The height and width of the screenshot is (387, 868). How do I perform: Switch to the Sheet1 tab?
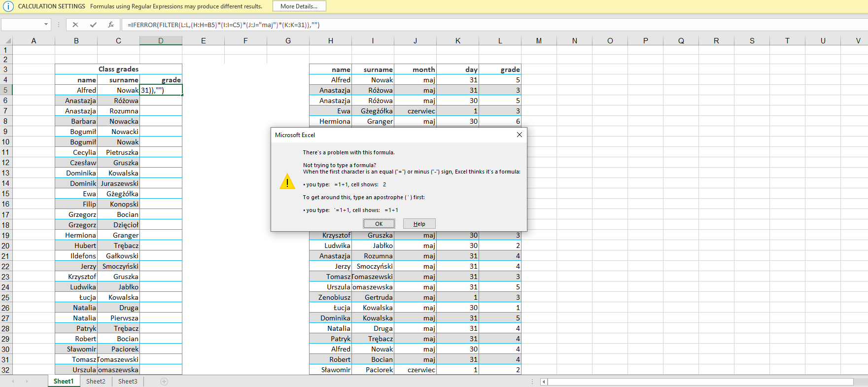pos(64,381)
